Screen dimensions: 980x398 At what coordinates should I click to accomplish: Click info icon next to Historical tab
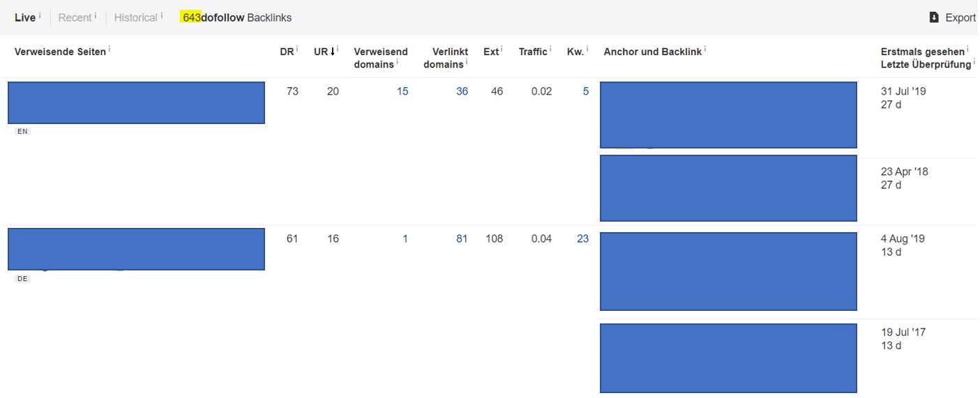point(162,15)
